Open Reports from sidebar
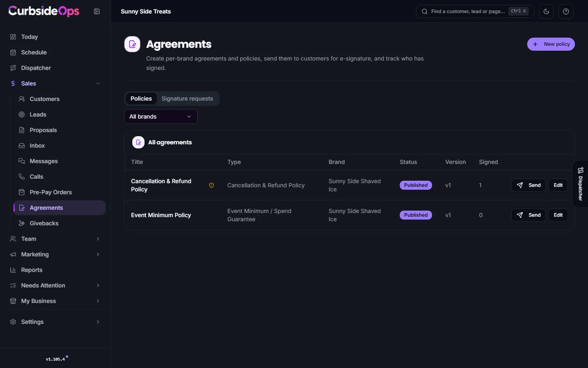This screenshot has height=368, width=588. 55,270
